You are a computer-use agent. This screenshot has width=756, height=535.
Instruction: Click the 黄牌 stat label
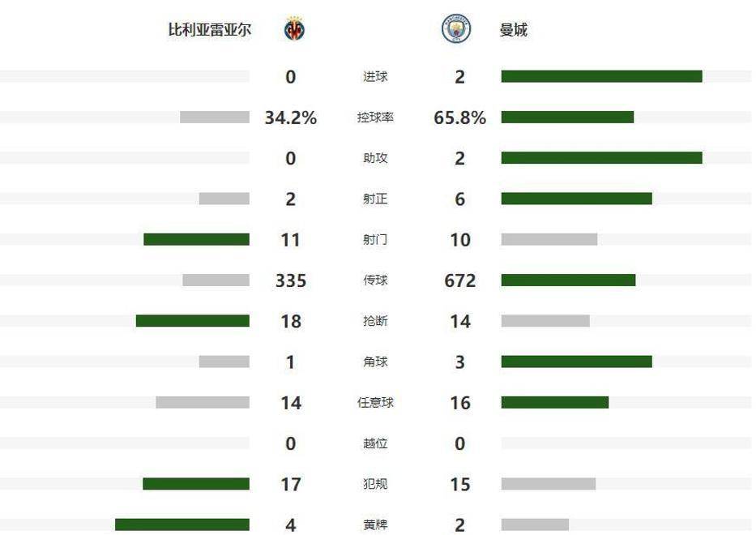(x=375, y=524)
